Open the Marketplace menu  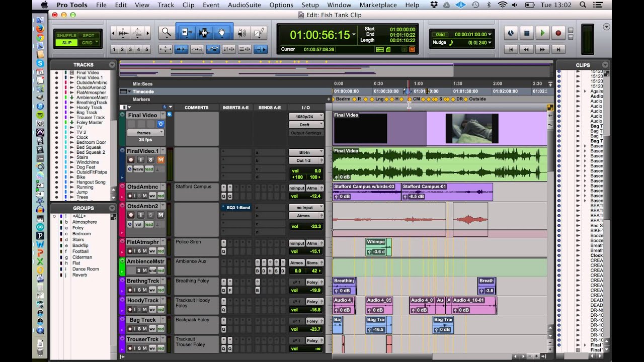pyautogui.click(x=378, y=5)
